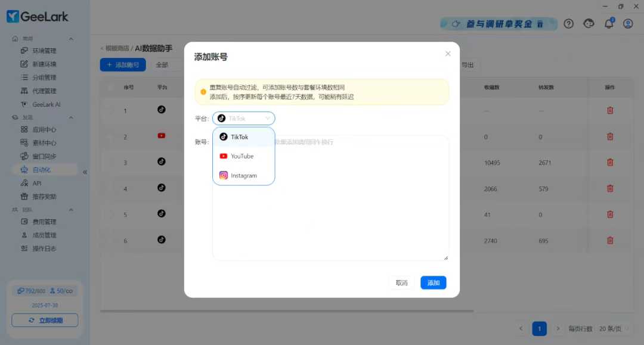Close the 添加账号 dialog with X

coord(448,54)
